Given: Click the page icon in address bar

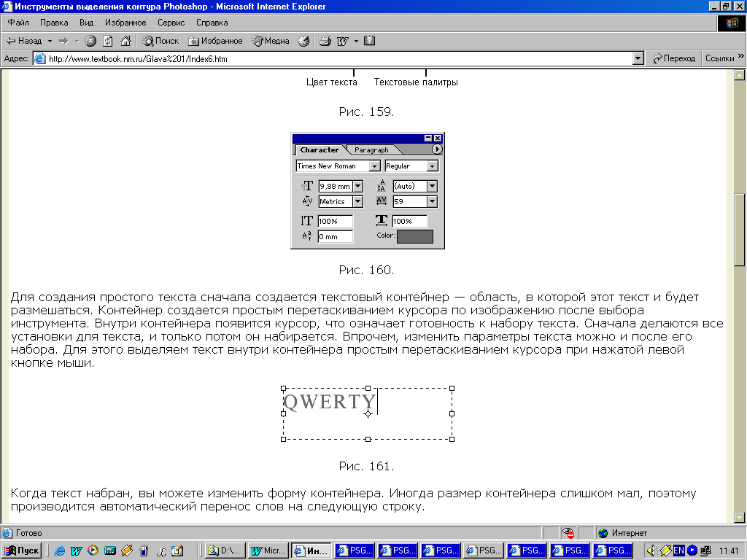Looking at the screenshot, I should (40, 58).
